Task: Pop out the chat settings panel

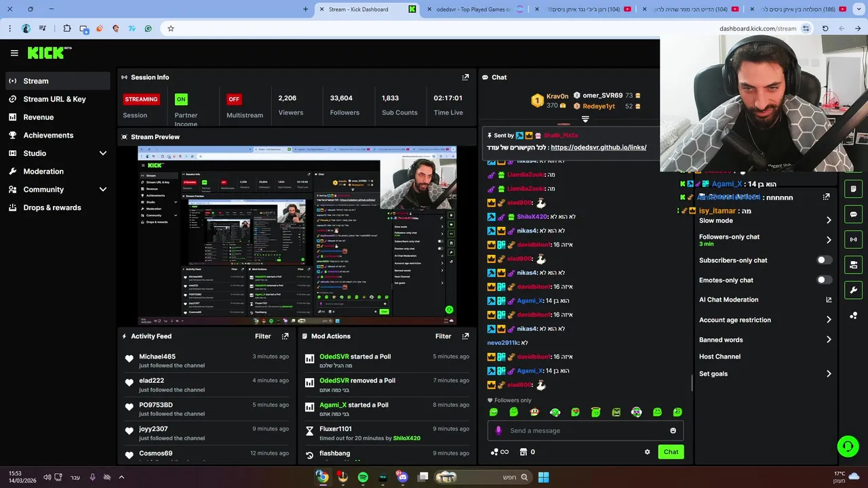Action: pyautogui.click(x=826, y=197)
